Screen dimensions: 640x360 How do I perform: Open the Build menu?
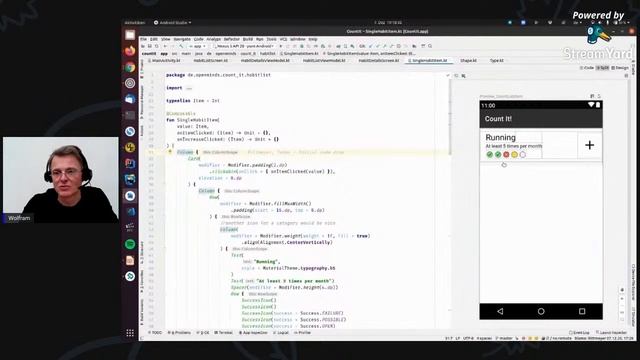coord(248,39)
